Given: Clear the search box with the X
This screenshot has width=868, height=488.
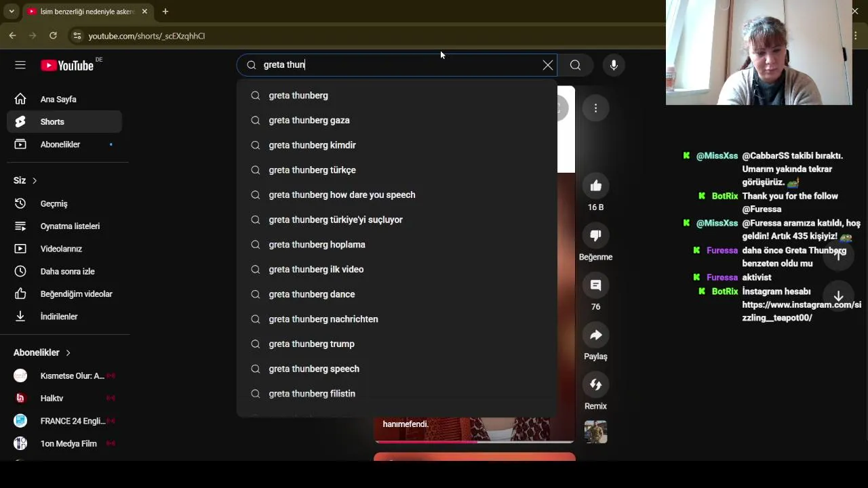Looking at the screenshot, I should click(x=548, y=65).
